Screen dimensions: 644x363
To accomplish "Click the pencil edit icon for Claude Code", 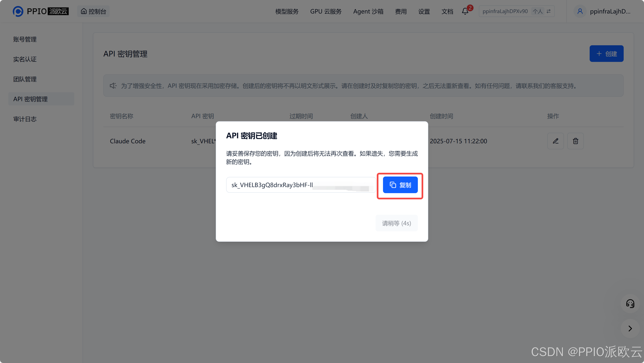I will (555, 141).
